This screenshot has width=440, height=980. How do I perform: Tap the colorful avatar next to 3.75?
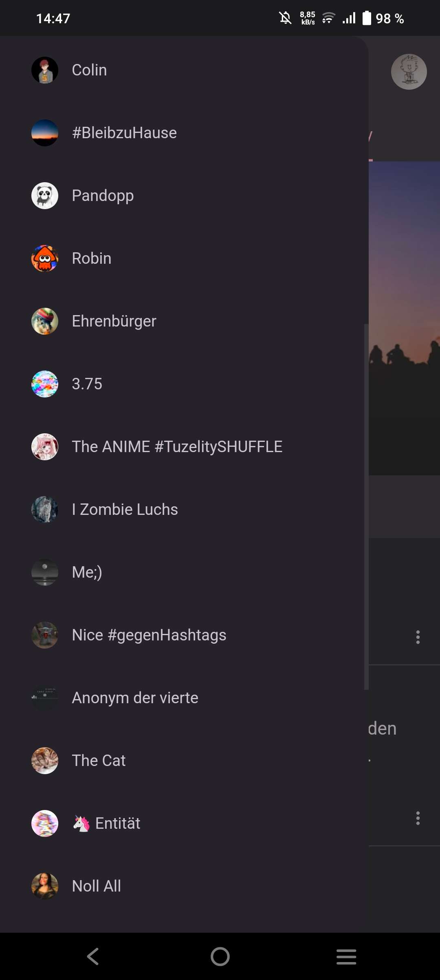[45, 384]
